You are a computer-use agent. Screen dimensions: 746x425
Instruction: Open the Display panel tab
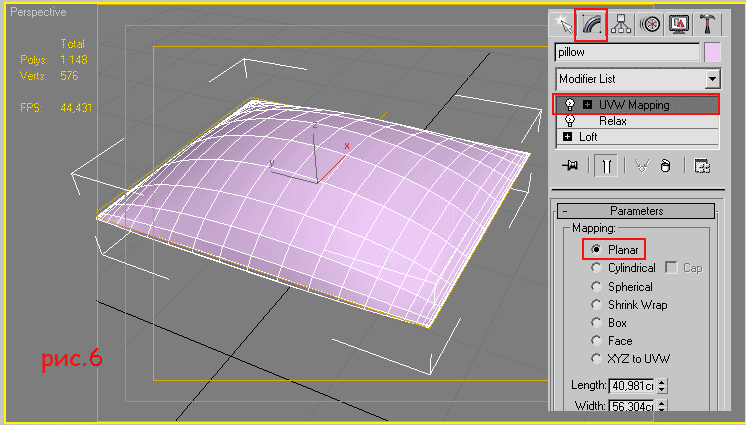coord(679,24)
